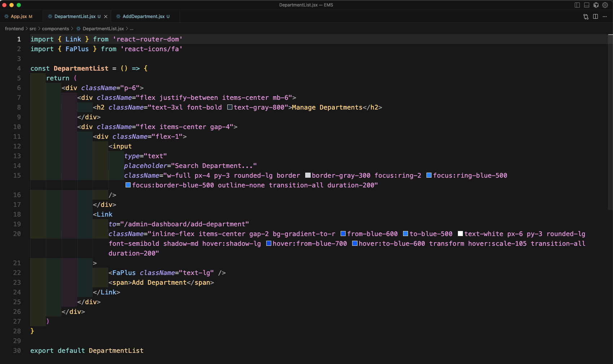Click the "flex-1" className value
The image size is (613, 364).
coord(167,137)
